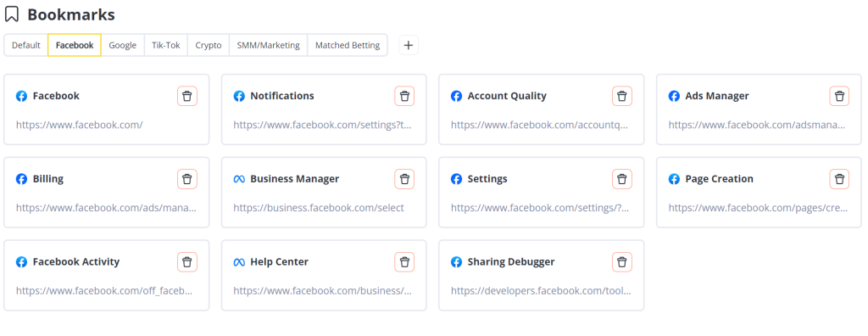Screen dimensions: 868x336
Task: Open the Help Center business URL
Action: click(x=323, y=290)
